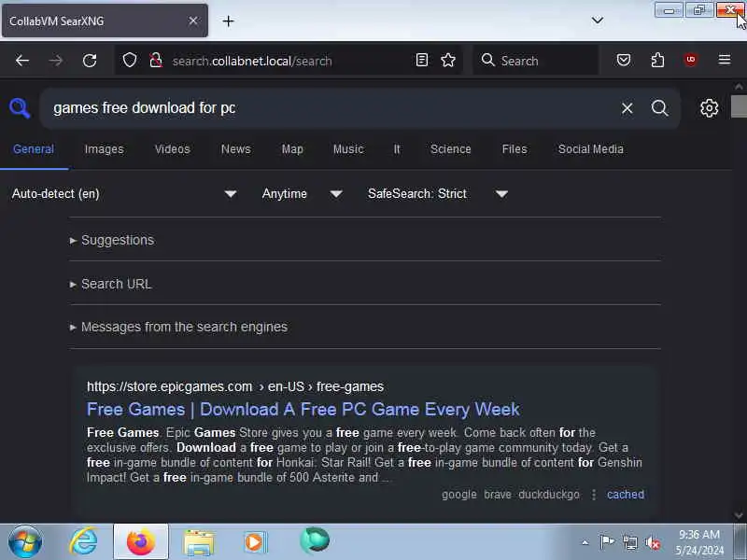
Task: Open the extensions puzzle icon
Action: tap(657, 60)
